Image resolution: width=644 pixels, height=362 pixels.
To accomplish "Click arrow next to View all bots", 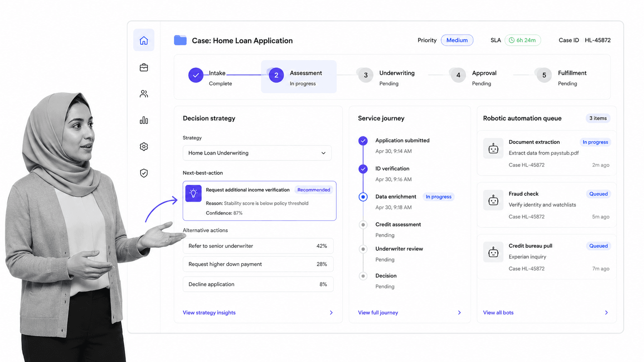I will 606,313.
